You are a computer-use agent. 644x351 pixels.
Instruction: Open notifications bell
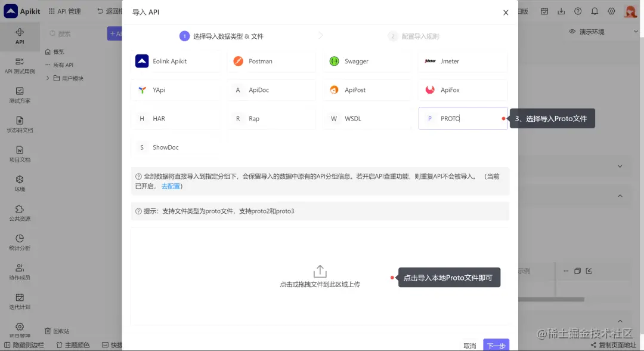point(595,11)
